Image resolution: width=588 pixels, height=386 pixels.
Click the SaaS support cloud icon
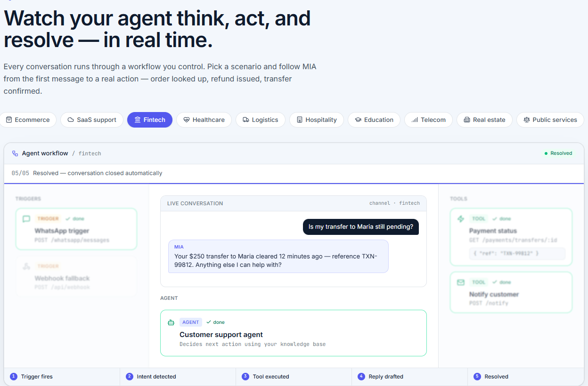(x=71, y=120)
